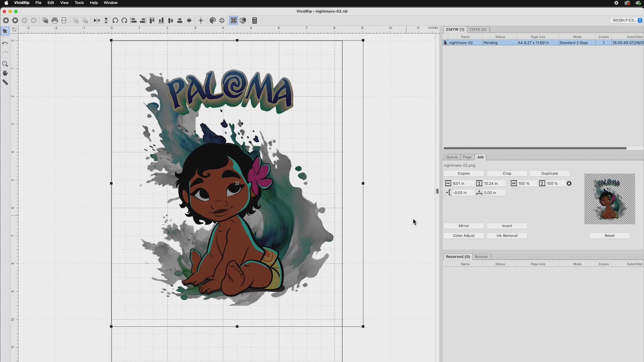Image resolution: width=644 pixels, height=362 pixels.
Task: Flip image horizontally with toolbar icon
Action: point(97,20)
